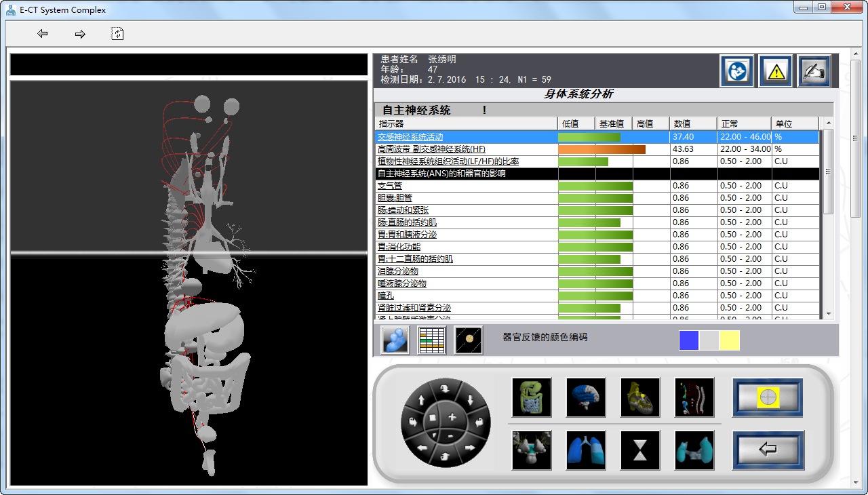
Task: Open the 肠:蠕动和紧张 indicator link
Action: [x=403, y=210]
